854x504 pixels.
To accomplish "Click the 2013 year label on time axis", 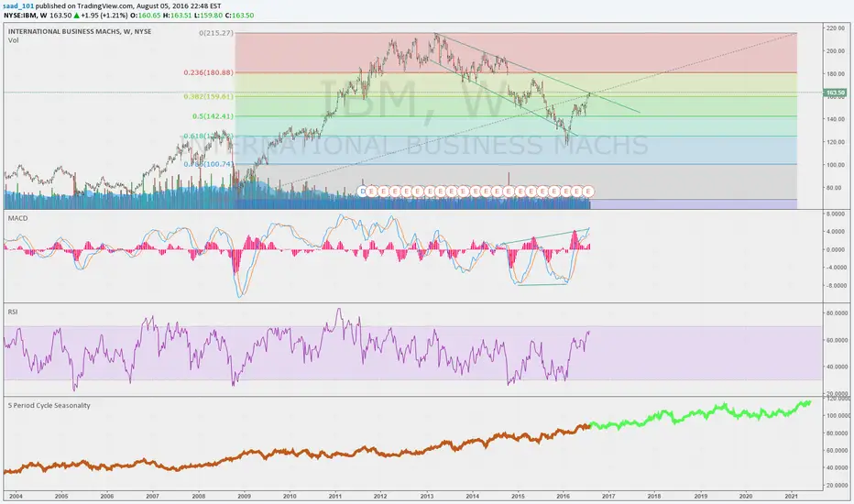I will coord(426,497).
